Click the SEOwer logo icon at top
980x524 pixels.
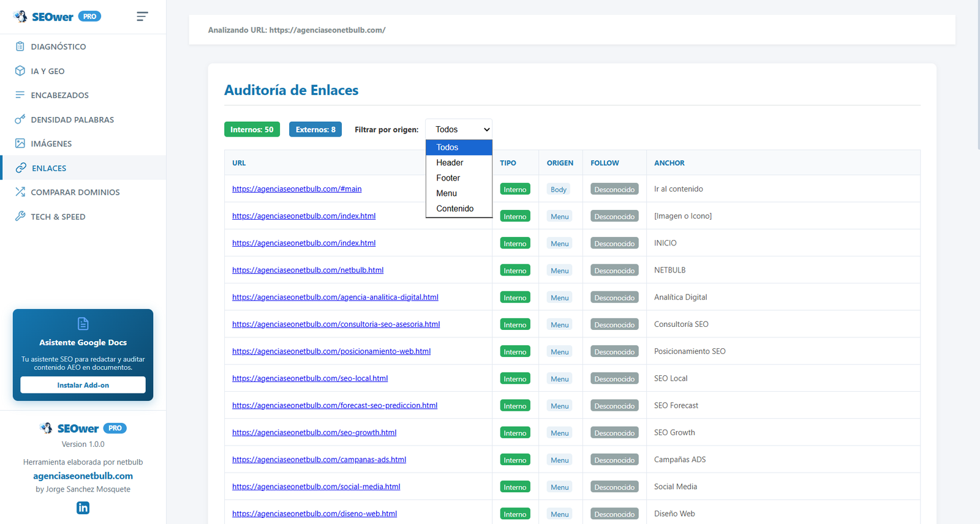(x=21, y=17)
